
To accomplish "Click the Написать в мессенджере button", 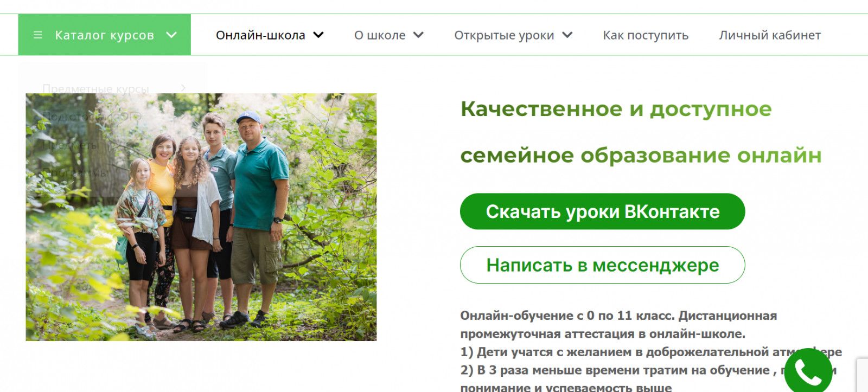I will 602,265.
